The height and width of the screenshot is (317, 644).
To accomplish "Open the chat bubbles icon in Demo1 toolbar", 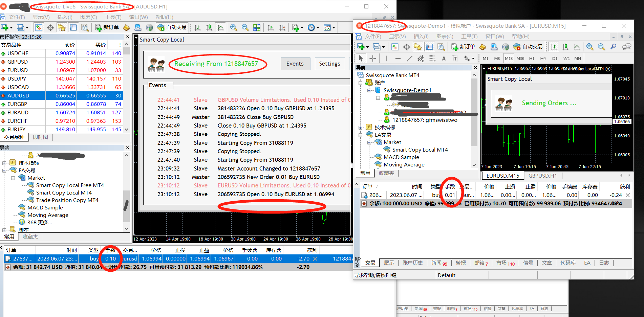I will 627,47.
